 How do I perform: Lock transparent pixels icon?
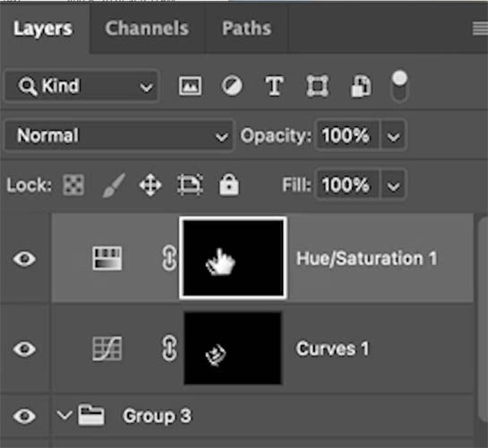[x=73, y=185]
